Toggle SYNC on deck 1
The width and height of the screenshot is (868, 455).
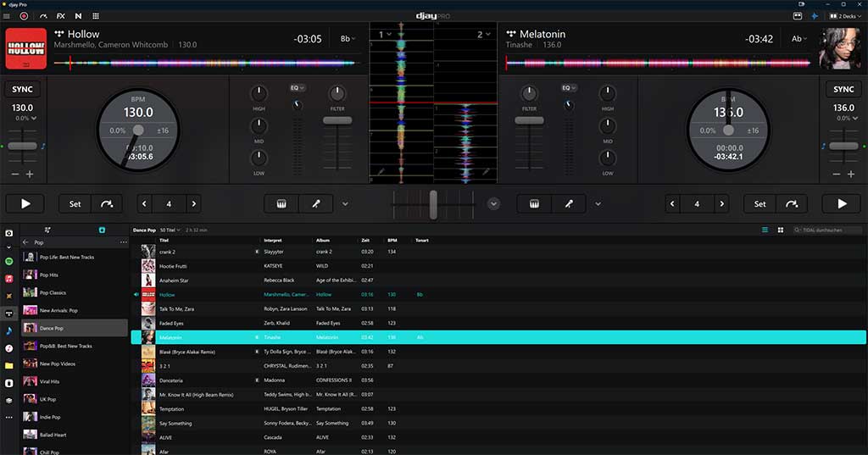point(23,89)
